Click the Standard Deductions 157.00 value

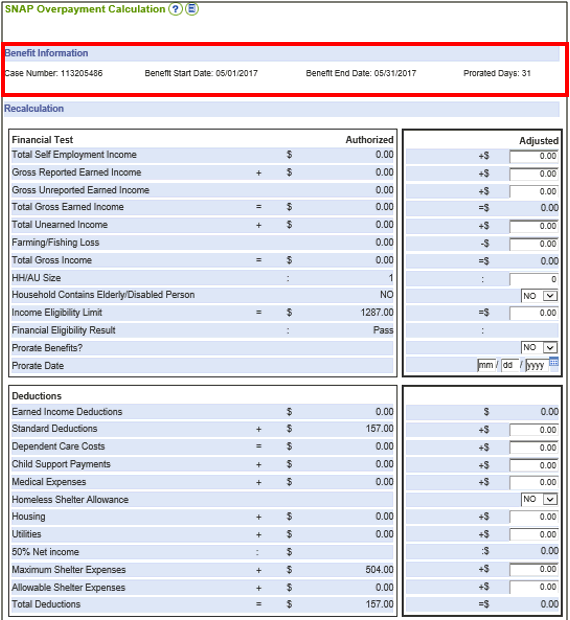click(x=379, y=429)
